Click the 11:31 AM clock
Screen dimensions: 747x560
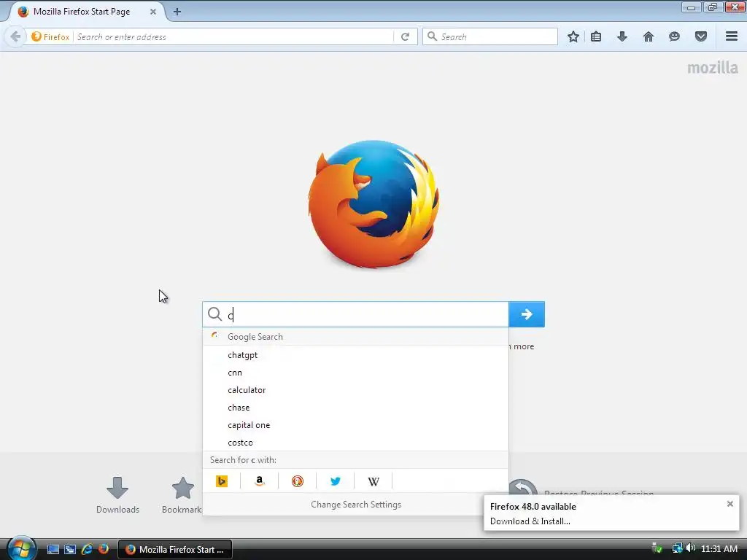(x=719, y=549)
